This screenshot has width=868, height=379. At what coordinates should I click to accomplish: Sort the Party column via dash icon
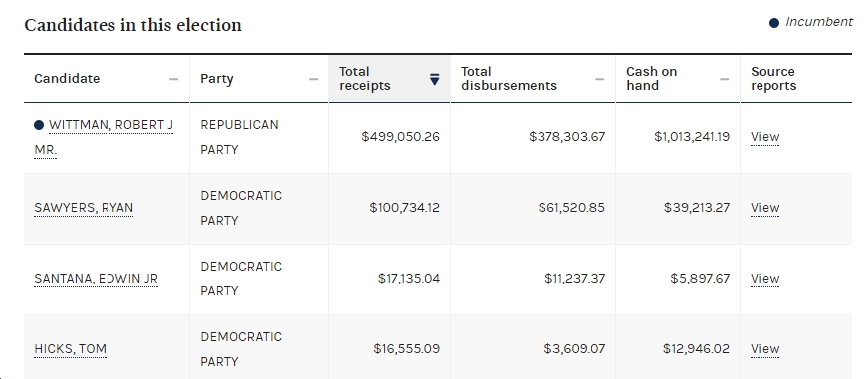click(313, 79)
